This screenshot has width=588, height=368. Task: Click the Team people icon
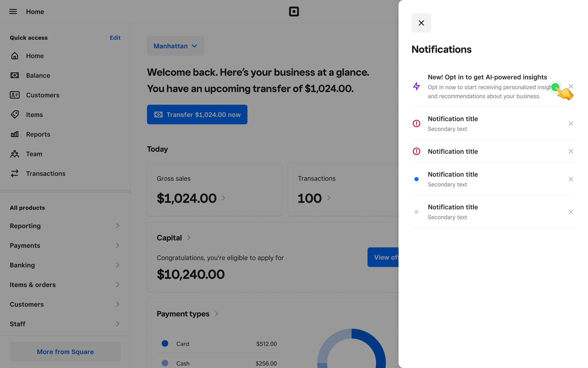[15, 154]
